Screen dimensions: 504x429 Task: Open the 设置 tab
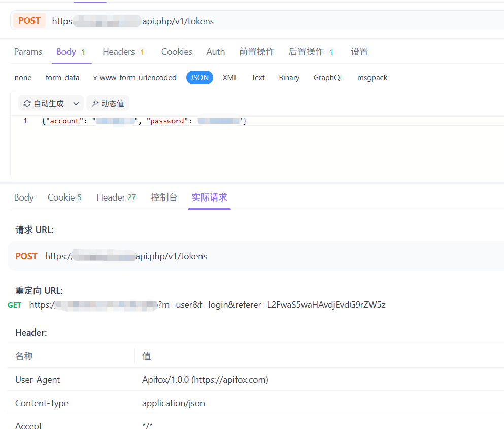pyautogui.click(x=359, y=52)
